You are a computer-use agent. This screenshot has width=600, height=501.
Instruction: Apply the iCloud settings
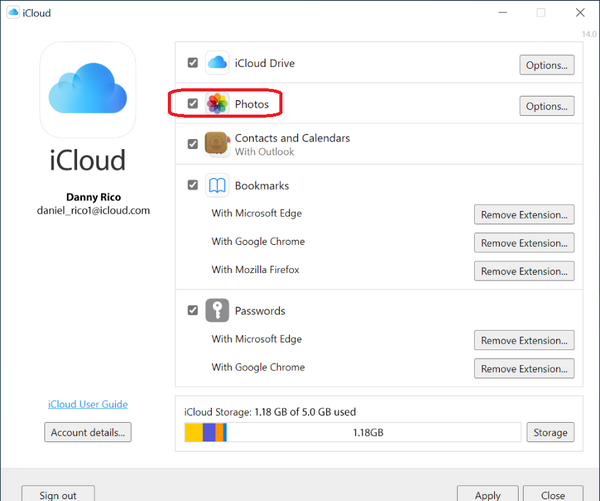coord(488,495)
